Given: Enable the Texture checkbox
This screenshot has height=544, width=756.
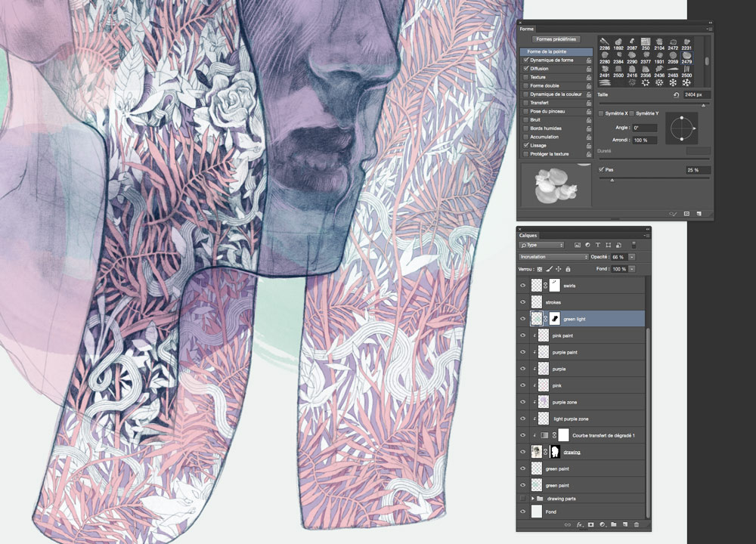Looking at the screenshot, I should (526, 77).
